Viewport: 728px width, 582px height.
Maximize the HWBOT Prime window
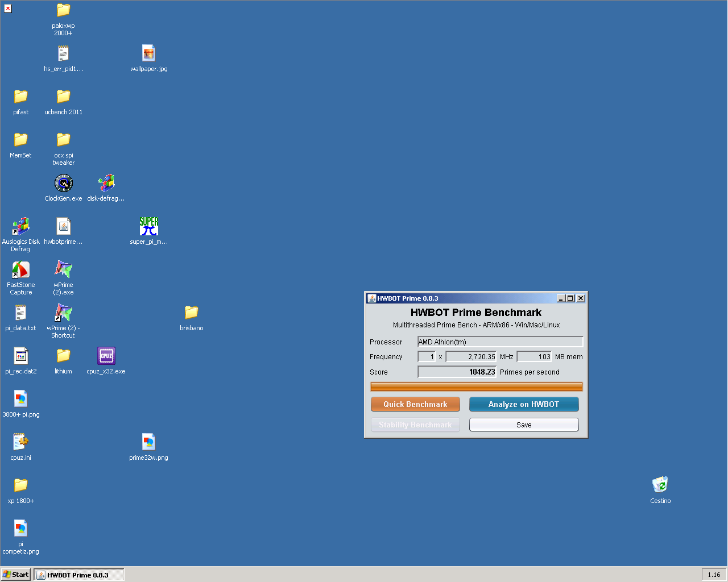pos(570,298)
